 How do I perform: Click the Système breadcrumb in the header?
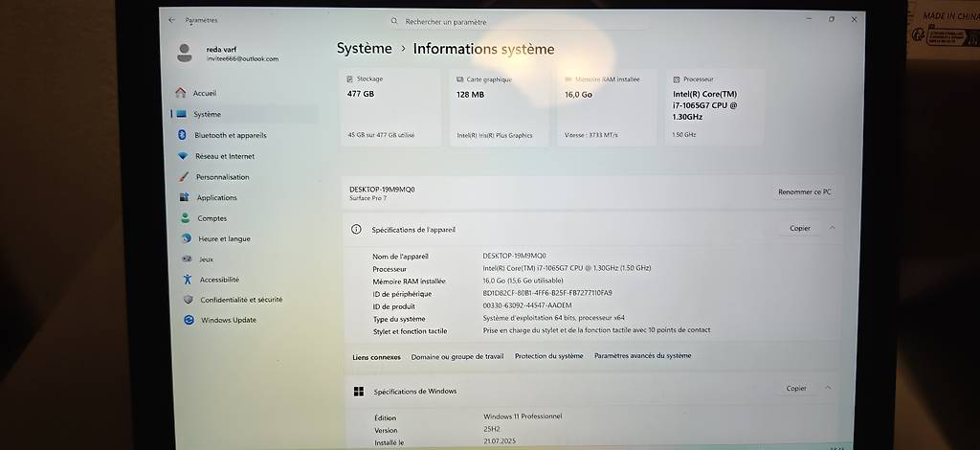tap(365, 49)
